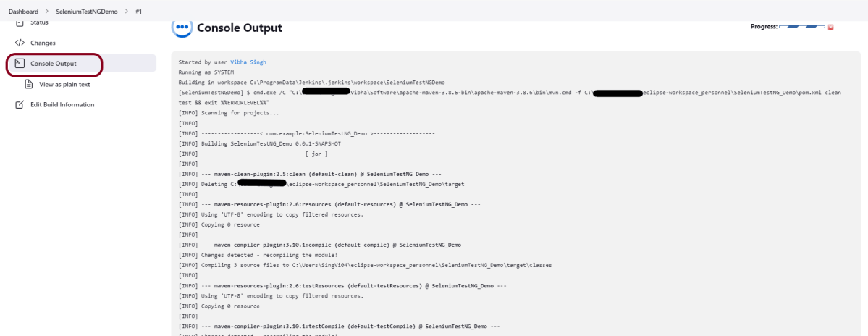
Task: Click the build-in-progress icon beside heading
Action: coord(181,28)
